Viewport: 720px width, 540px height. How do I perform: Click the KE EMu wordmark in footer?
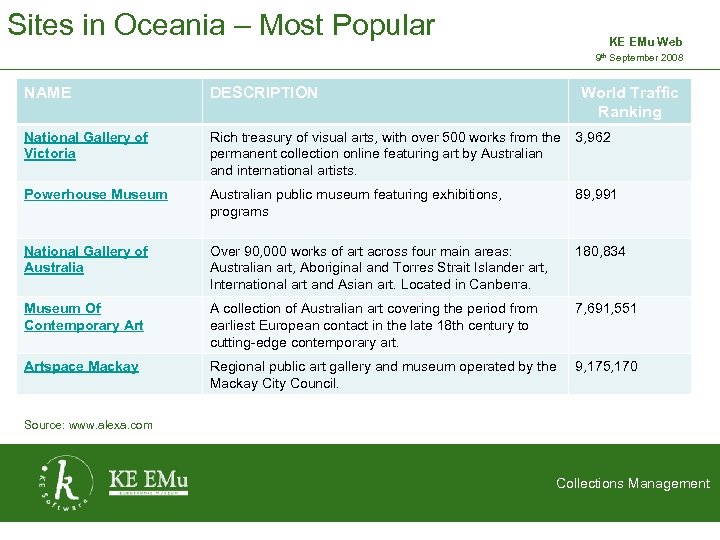pyautogui.click(x=148, y=482)
